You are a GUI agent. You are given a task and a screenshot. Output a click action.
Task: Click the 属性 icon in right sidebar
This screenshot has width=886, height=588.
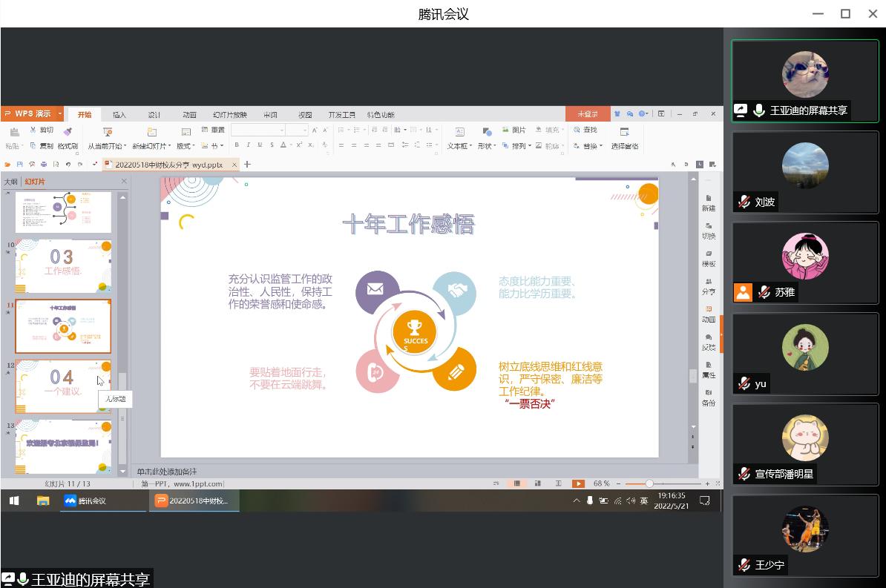[709, 369]
